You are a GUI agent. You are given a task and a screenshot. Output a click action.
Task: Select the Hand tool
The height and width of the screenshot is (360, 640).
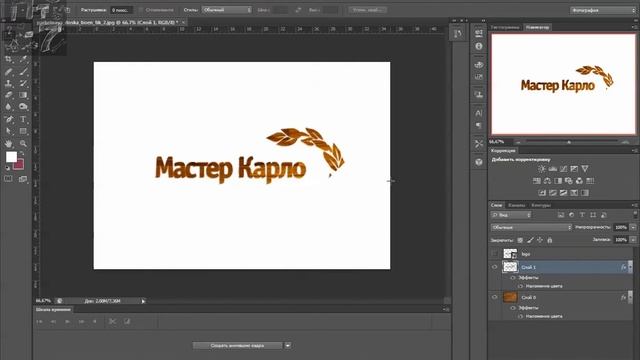(8, 143)
